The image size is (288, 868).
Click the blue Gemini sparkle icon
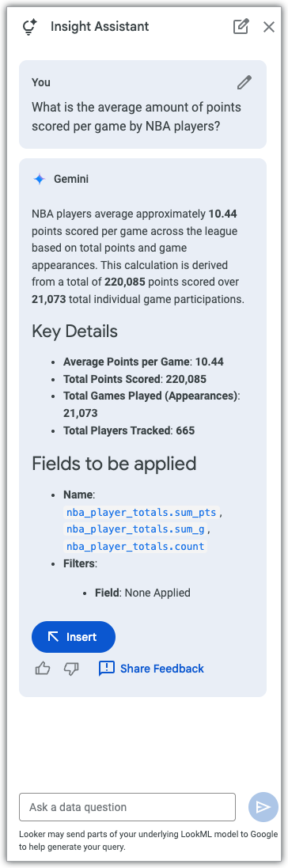40,180
